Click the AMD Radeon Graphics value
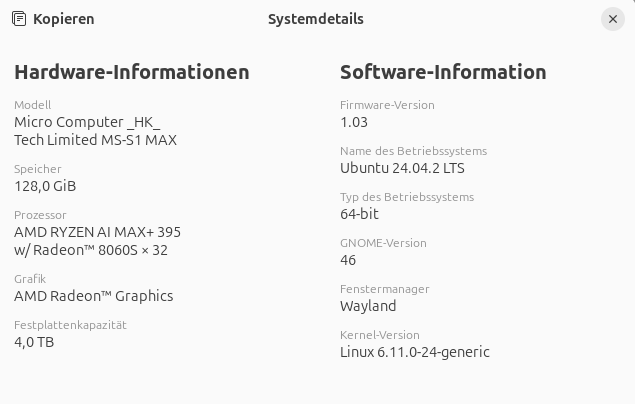This screenshot has height=404, width=635. pos(93,296)
